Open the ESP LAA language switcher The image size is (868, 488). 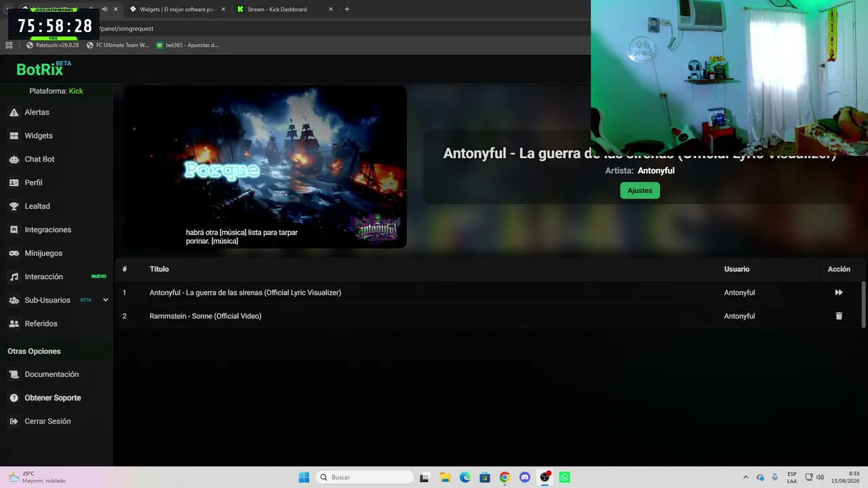tap(792, 477)
